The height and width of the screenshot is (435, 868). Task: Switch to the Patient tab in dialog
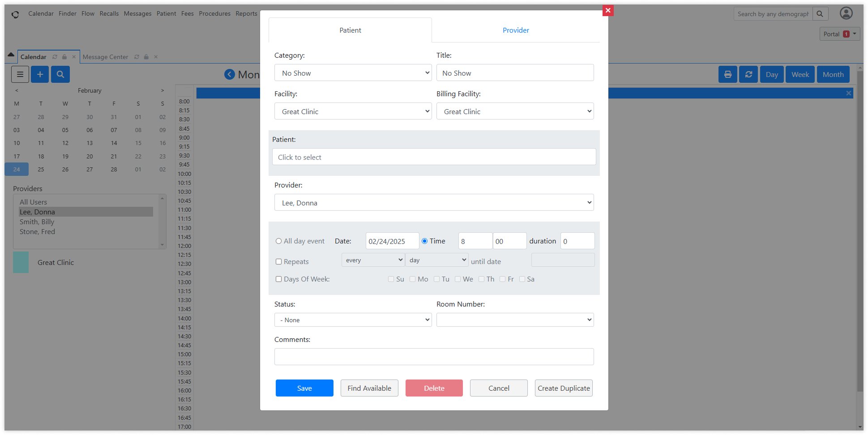click(x=350, y=30)
